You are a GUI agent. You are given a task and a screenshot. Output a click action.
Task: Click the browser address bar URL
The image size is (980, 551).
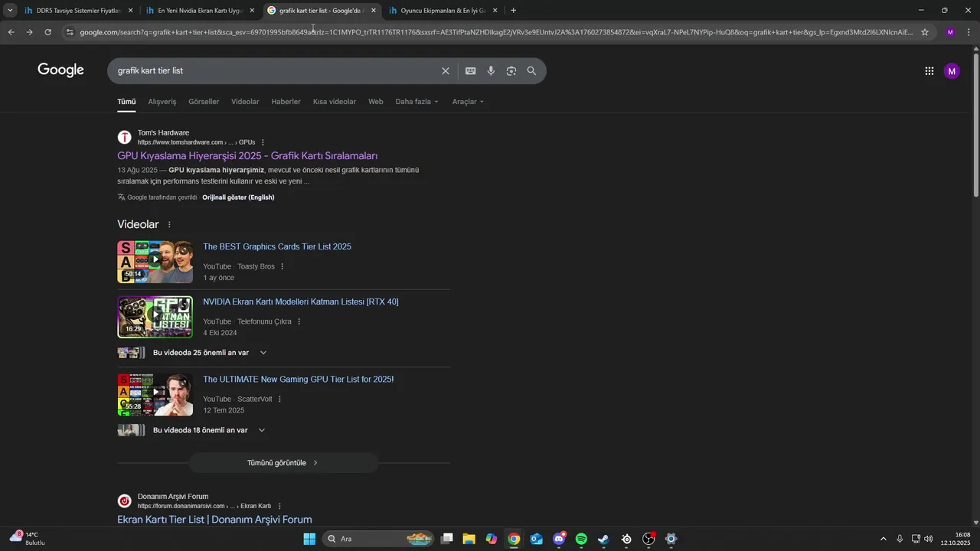click(x=496, y=32)
